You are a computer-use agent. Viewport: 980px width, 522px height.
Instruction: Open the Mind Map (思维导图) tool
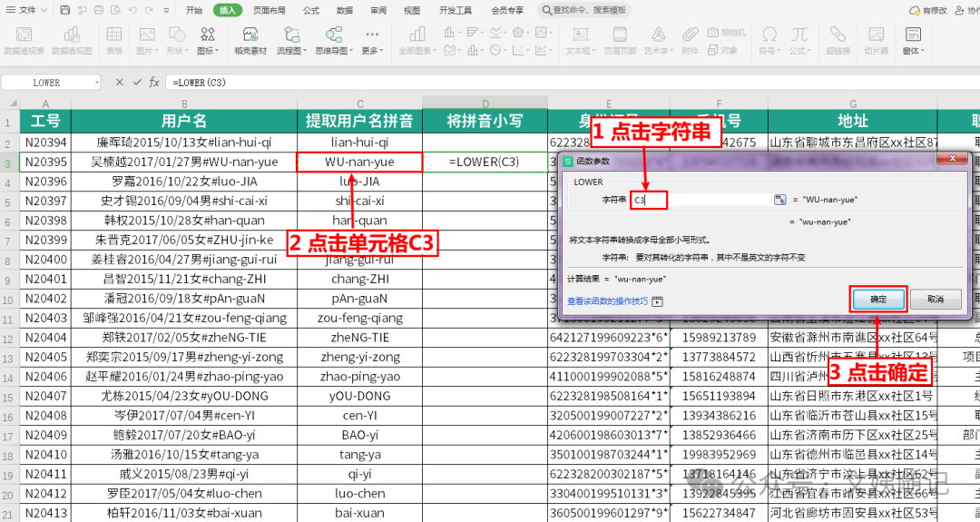334,41
